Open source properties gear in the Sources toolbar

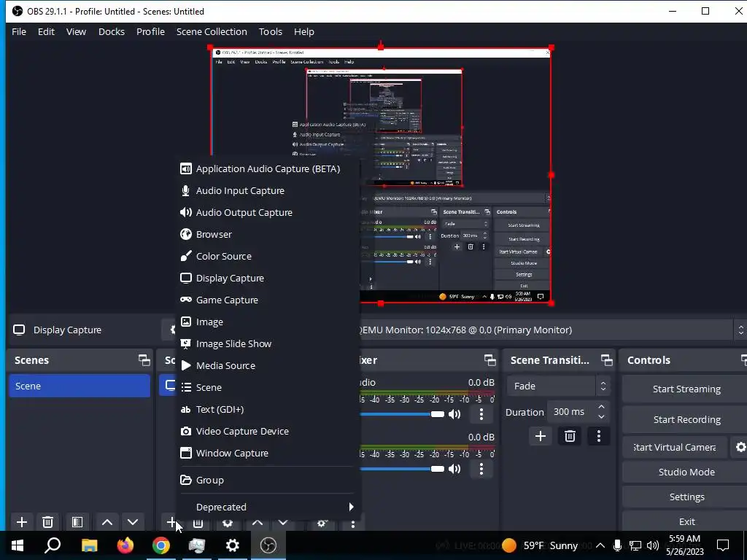coord(228,523)
